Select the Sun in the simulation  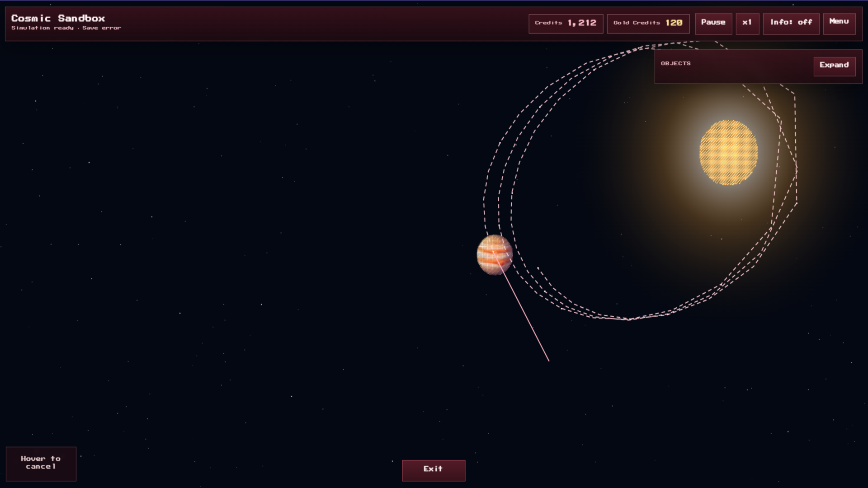click(x=729, y=153)
